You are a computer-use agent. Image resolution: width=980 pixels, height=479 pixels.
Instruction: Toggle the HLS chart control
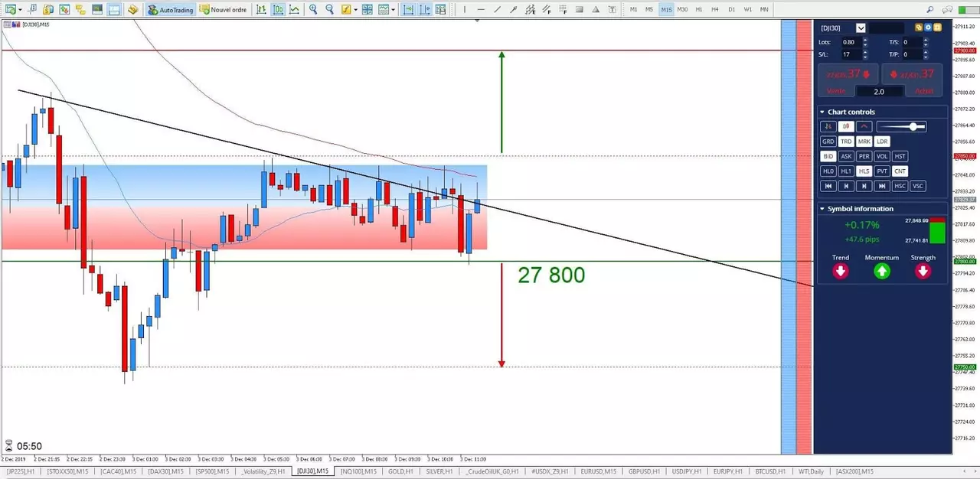click(x=864, y=171)
